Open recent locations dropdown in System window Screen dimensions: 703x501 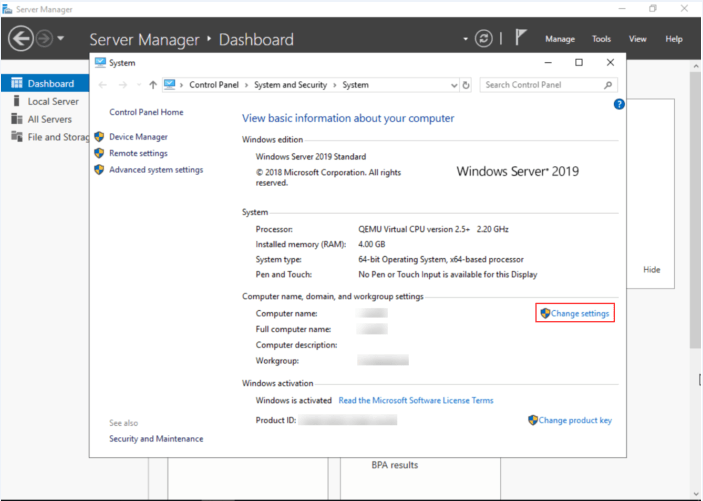tap(139, 85)
